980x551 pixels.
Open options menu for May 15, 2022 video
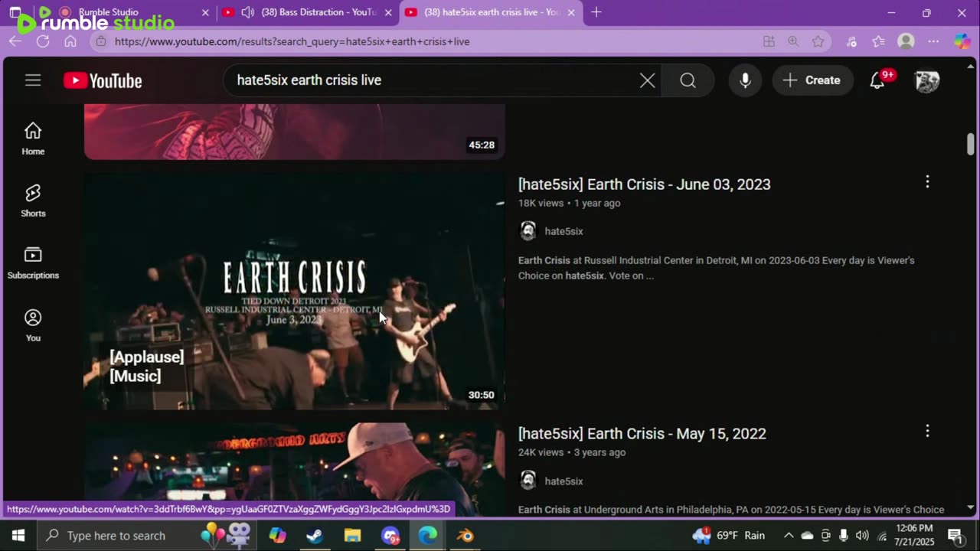tap(927, 432)
